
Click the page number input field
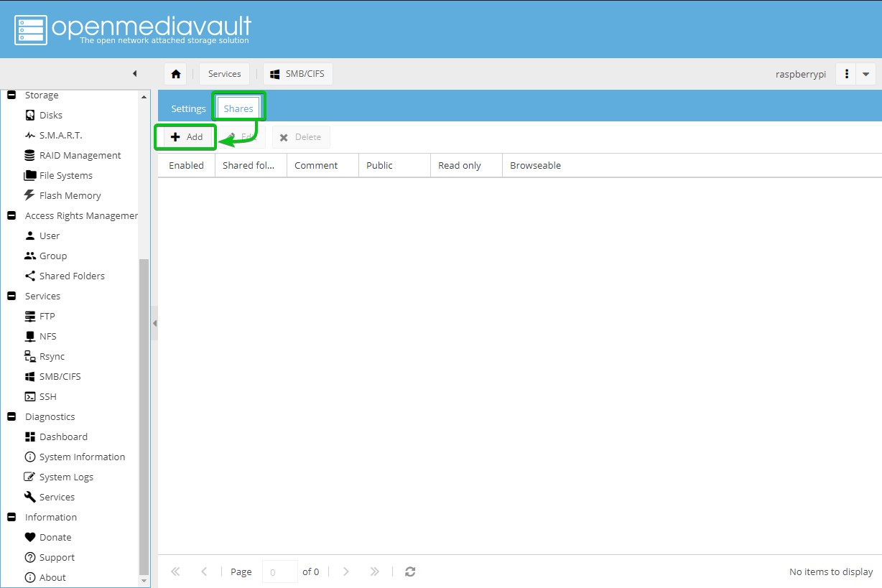[280, 571]
